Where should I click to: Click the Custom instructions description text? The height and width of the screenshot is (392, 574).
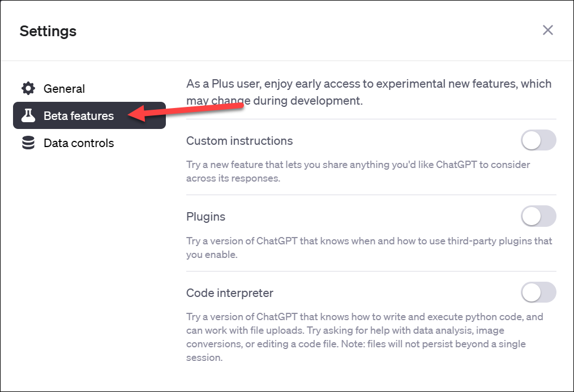[358, 171]
